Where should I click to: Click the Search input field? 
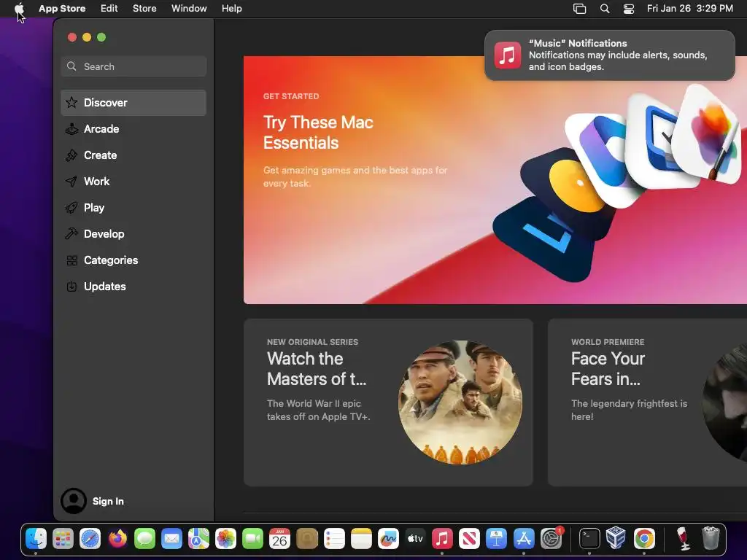point(133,66)
